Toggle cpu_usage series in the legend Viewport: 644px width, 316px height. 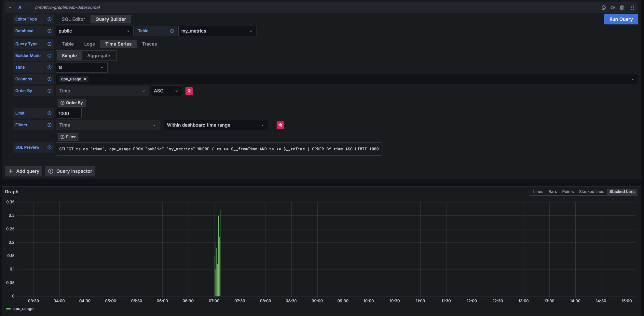[x=23, y=309]
